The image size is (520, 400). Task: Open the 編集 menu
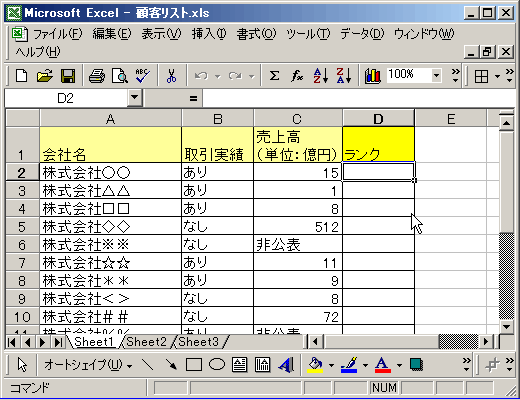click(x=112, y=34)
